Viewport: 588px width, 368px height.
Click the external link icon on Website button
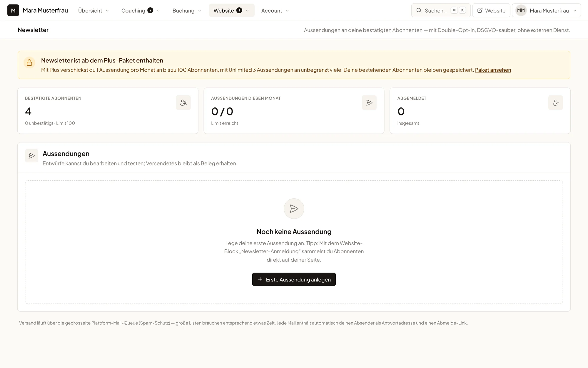click(480, 10)
